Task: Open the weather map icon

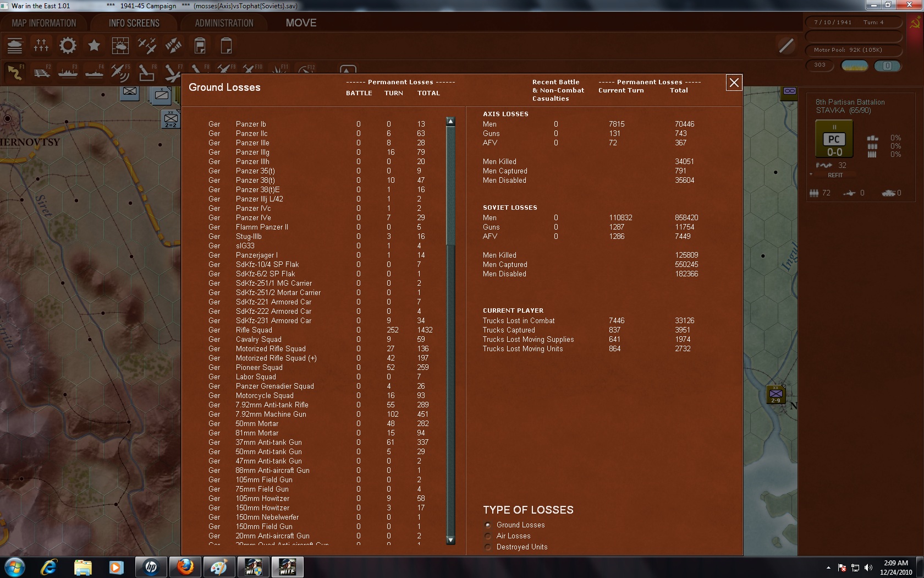Action: coord(120,46)
